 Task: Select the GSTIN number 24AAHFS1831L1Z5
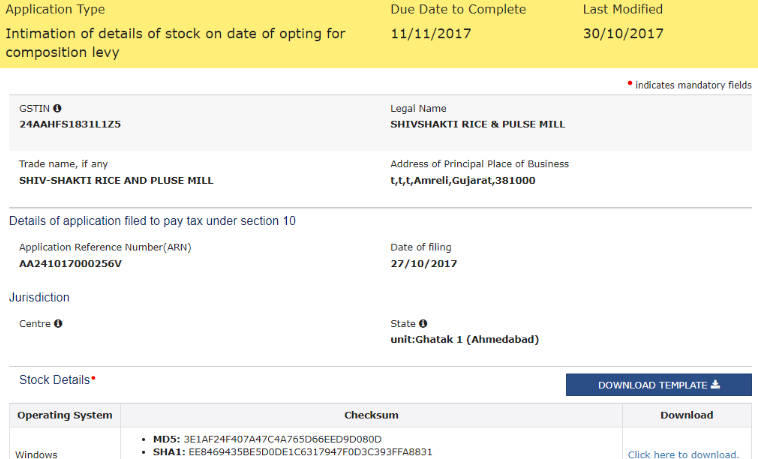(x=70, y=124)
